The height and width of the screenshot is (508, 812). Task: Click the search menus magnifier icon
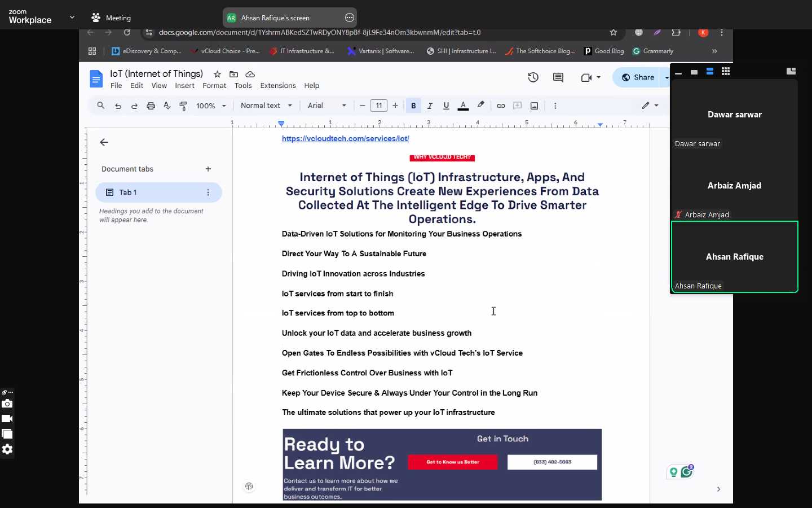(x=101, y=106)
